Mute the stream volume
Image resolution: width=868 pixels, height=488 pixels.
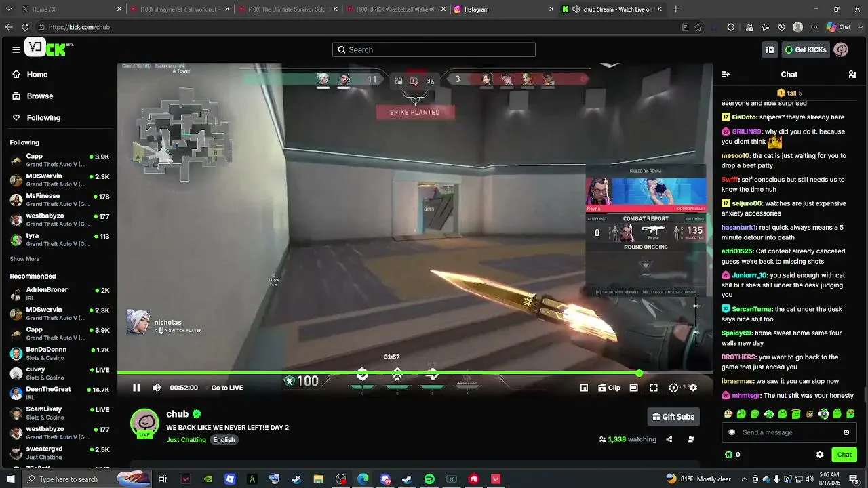click(x=157, y=388)
